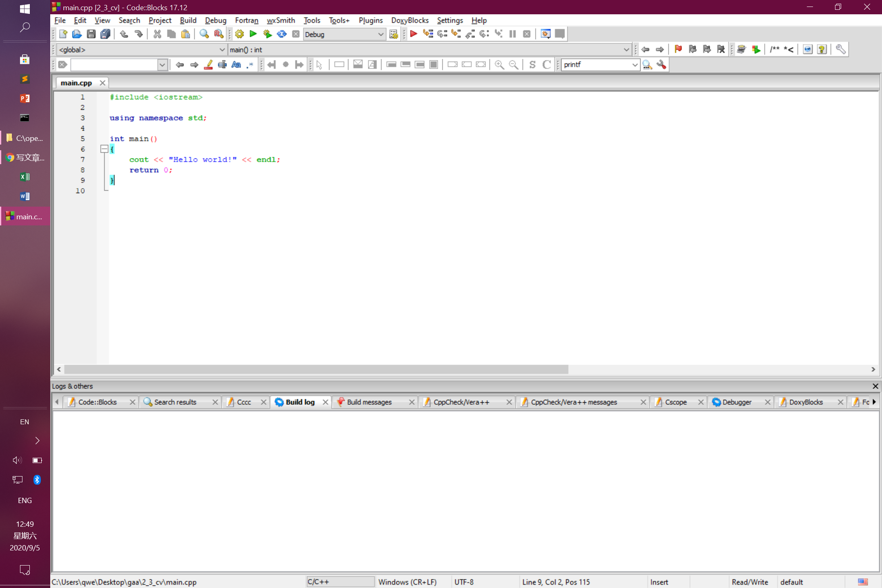The height and width of the screenshot is (588, 882).
Task: Open the Replace icon in main toolbar
Action: (218, 34)
